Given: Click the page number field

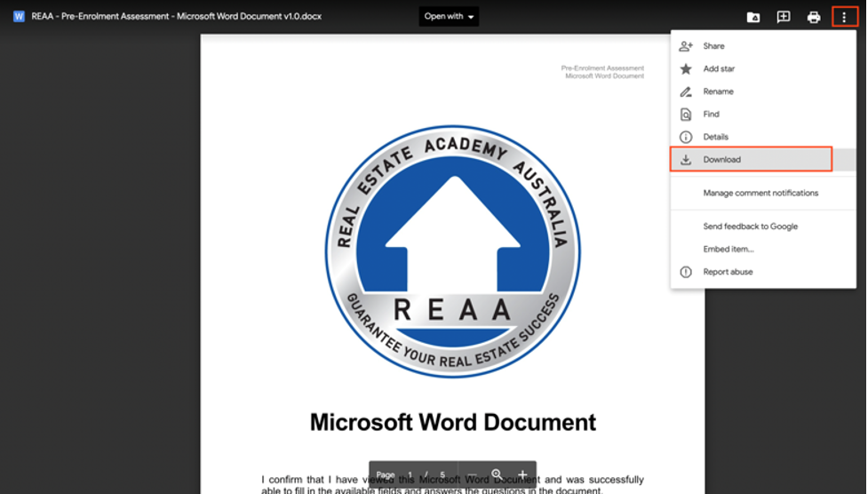Looking at the screenshot, I should click(410, 474).
